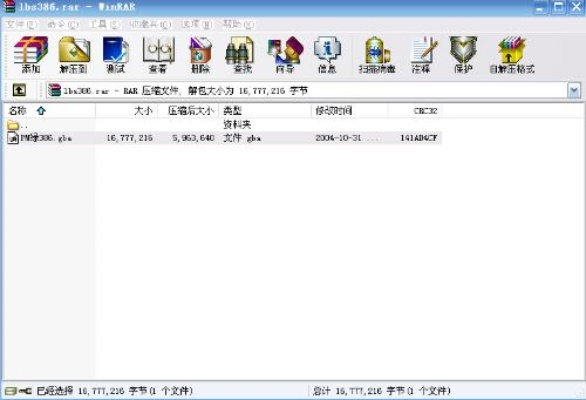Screen dimensions: 586x400
Task: Minimize the WinRAR window
Action: point(540,7)
